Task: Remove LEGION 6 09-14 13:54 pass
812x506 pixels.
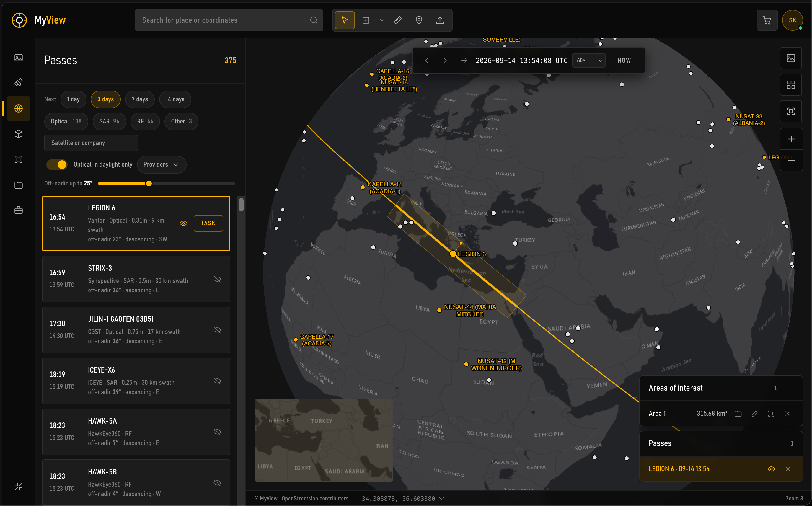Action: [x=788, y=469]
